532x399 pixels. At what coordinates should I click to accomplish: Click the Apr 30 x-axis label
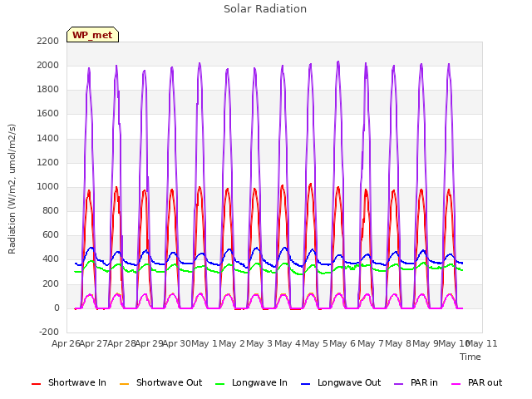click(x=177, y=343)
